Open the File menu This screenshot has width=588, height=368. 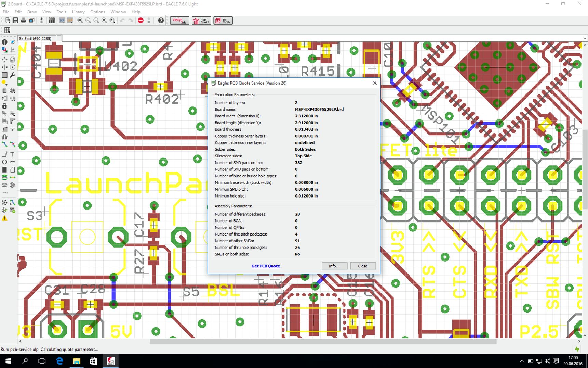click(x=6, y=12)
